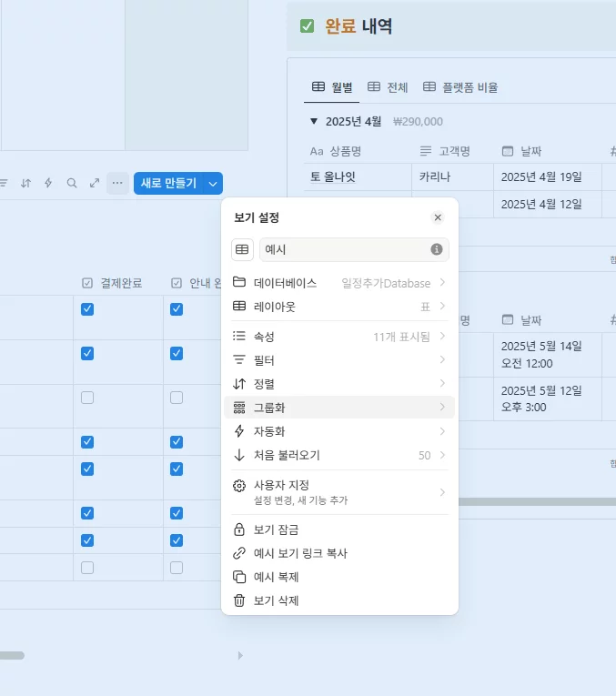
Task: Click the table icon beside the 예시 name field
Action: point(242,249)
